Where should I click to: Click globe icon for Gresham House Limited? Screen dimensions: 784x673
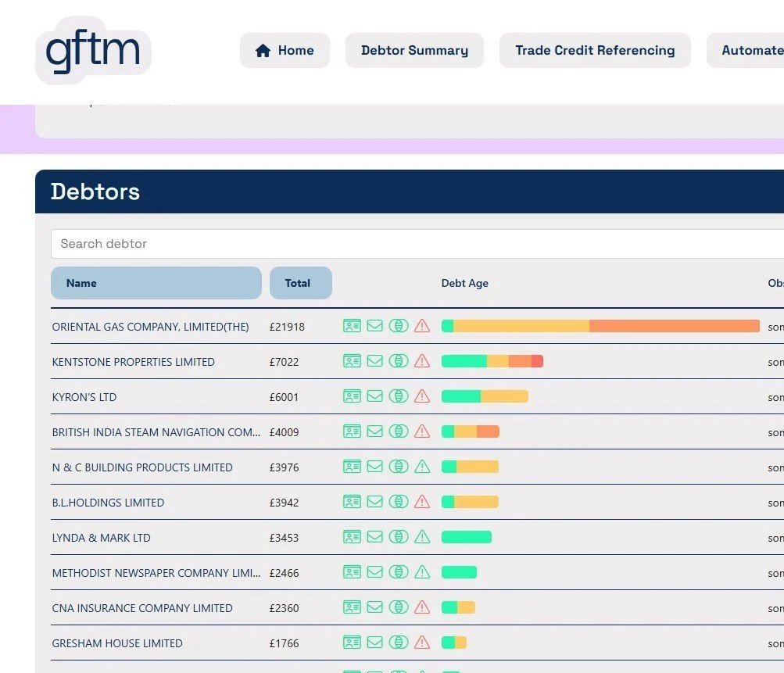[x=399, y=643]
